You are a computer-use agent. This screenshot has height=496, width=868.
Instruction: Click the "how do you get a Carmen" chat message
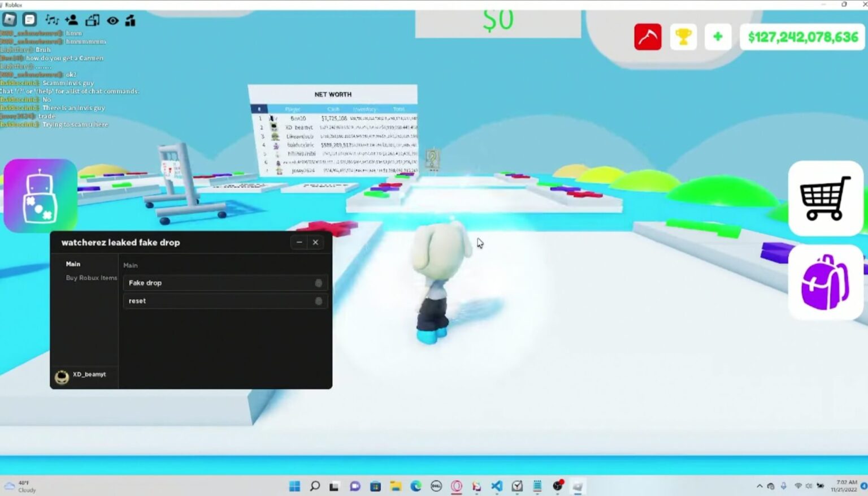click(x=64, y=58)
